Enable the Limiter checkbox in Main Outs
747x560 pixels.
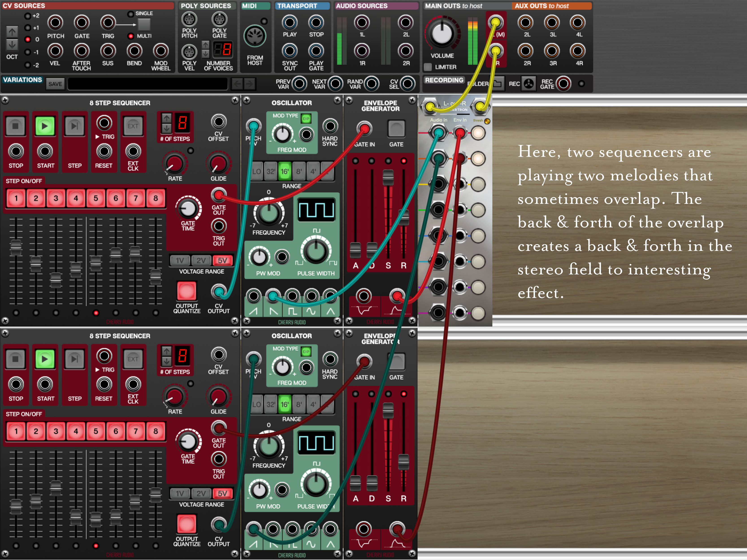[428, 67]
